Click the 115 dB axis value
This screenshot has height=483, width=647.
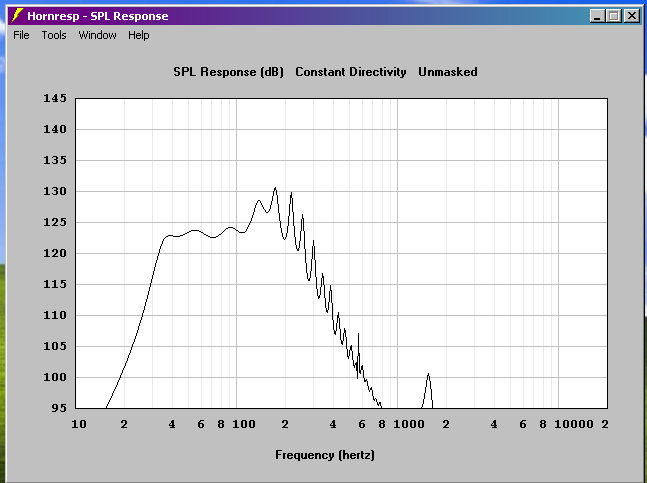pos(55,284)
